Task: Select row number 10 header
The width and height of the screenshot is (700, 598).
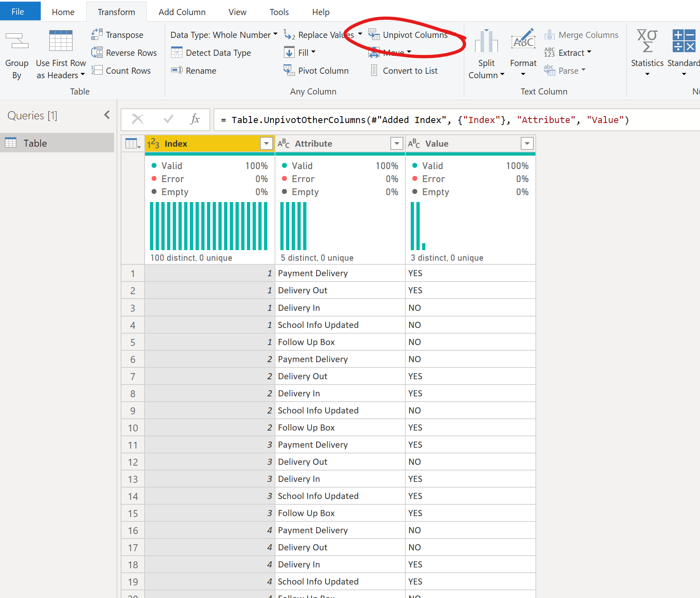Action: click(x=133, y=428)
